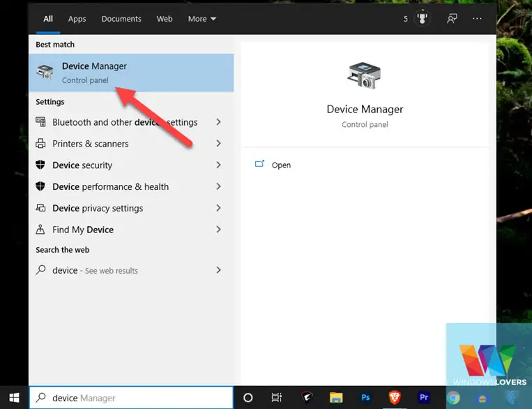Screen dimensions: 532x409
Task: Switch to the Web search tab
Action: point(165,19)
